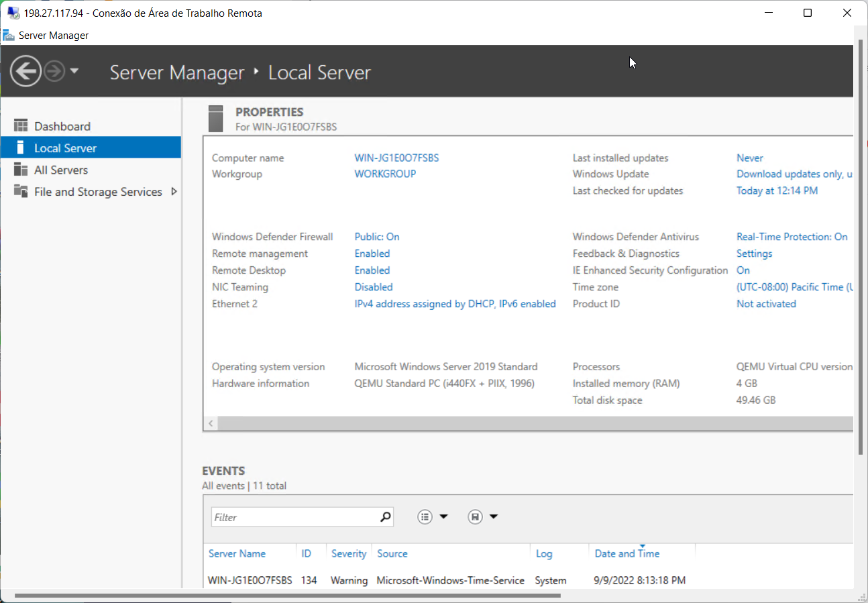Open Feedback & Diagnostics Settings link

[754, 254]
